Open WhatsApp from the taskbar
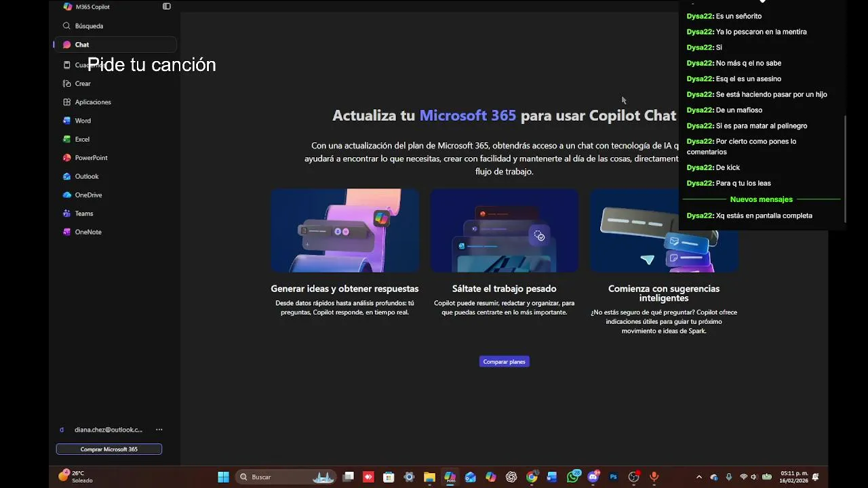Image resolution: width=868 pixels, height=488 pixels. pos(574,476)
